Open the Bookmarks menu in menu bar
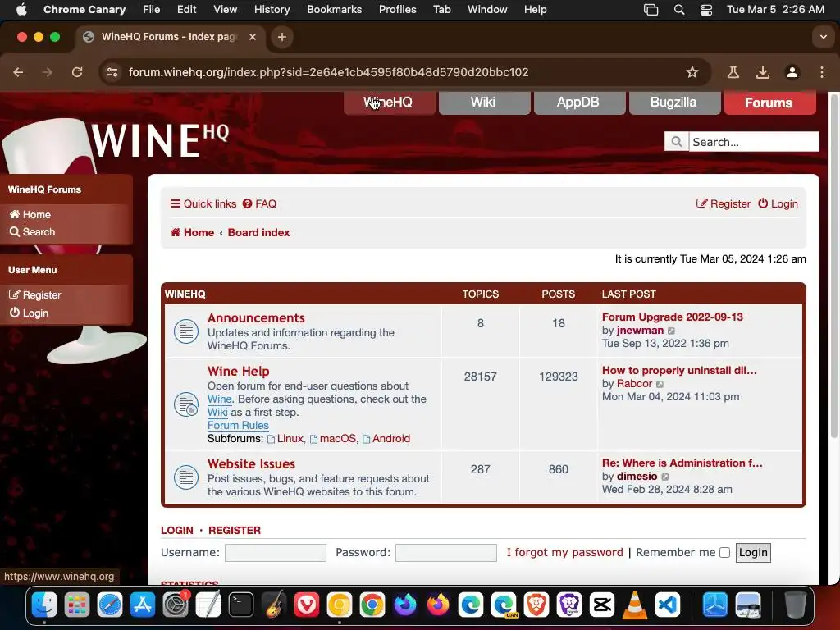The height and width of the screenshot is (630, 840). pyautogui.click(x=335, y=10)
